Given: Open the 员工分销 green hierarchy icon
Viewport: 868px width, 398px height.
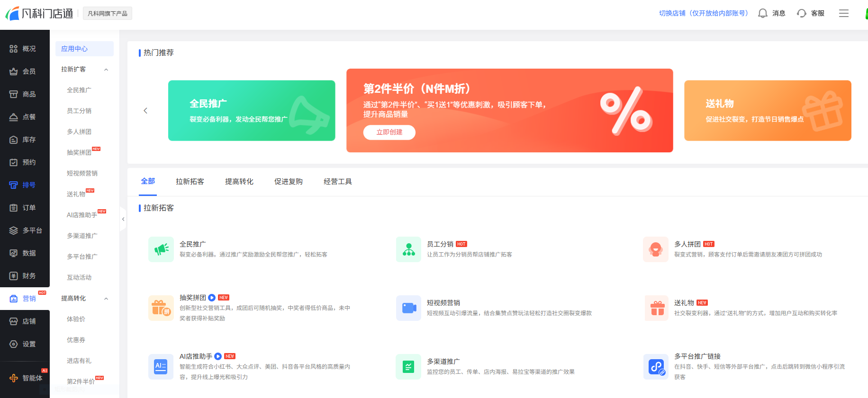Looking at the screenshot, I should click(x=408, y=249).
